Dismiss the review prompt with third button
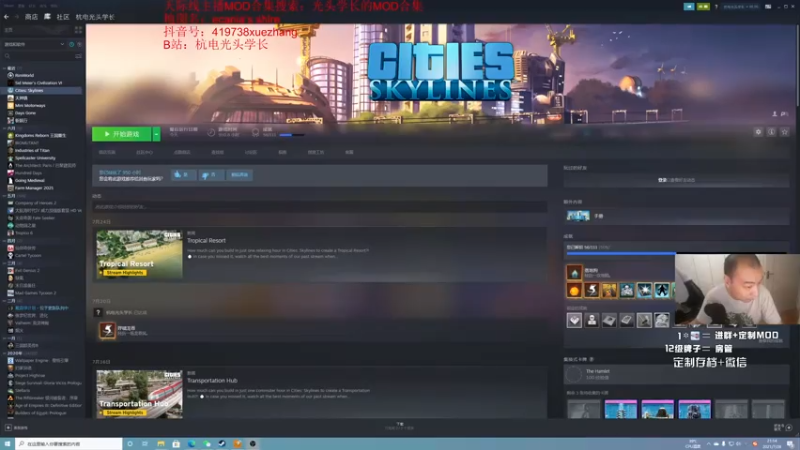 tap(239, 175)
